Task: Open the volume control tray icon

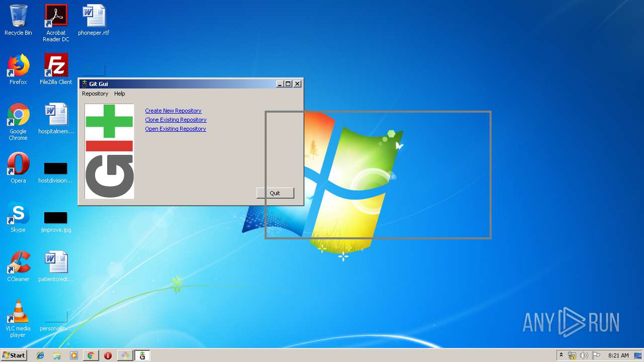Action: (x=584, y=355)
